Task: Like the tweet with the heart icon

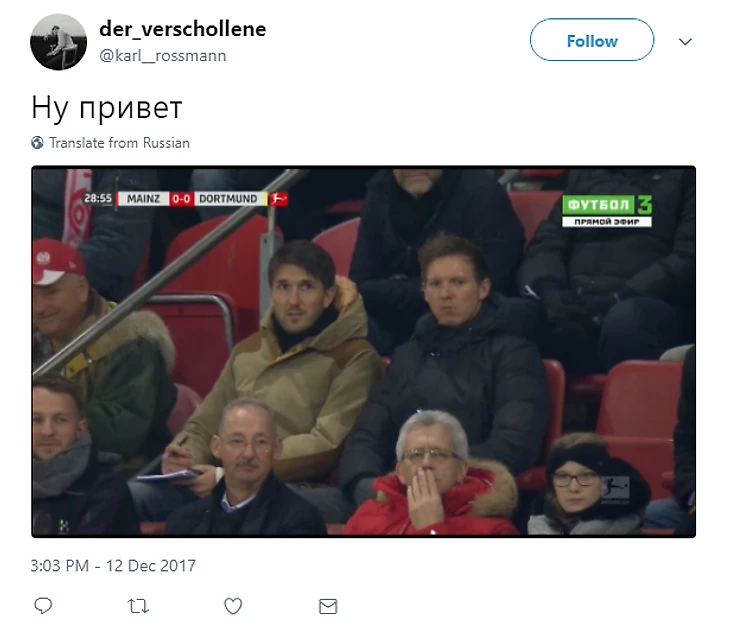Action: coord(233,606)
